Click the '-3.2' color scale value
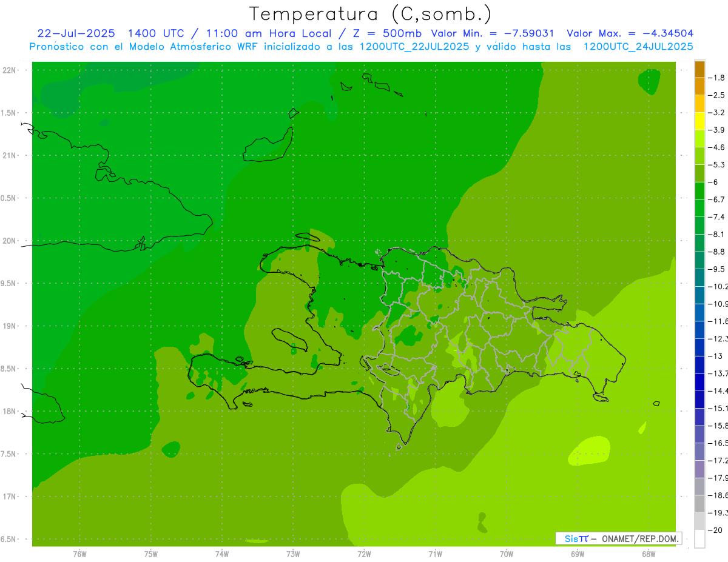 point(717,113)
